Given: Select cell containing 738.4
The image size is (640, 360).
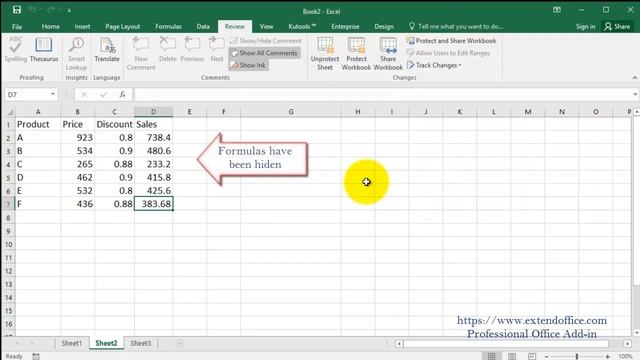Looking at the screenshot, I should [153, 138].
